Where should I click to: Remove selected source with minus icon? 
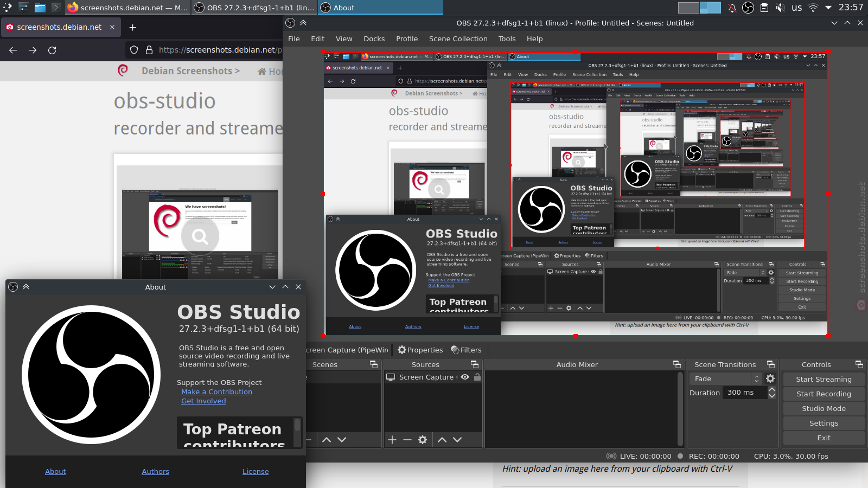coord(407,440)
